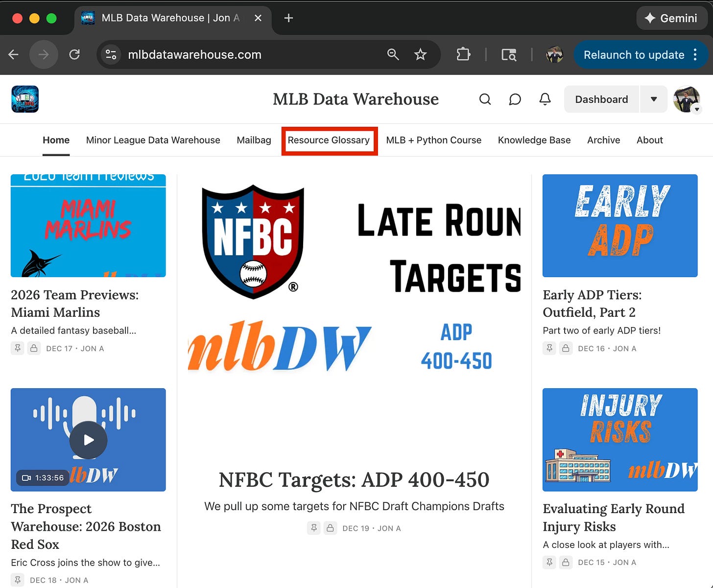
Task: Open notifications bell
Action: click(545, 99)
